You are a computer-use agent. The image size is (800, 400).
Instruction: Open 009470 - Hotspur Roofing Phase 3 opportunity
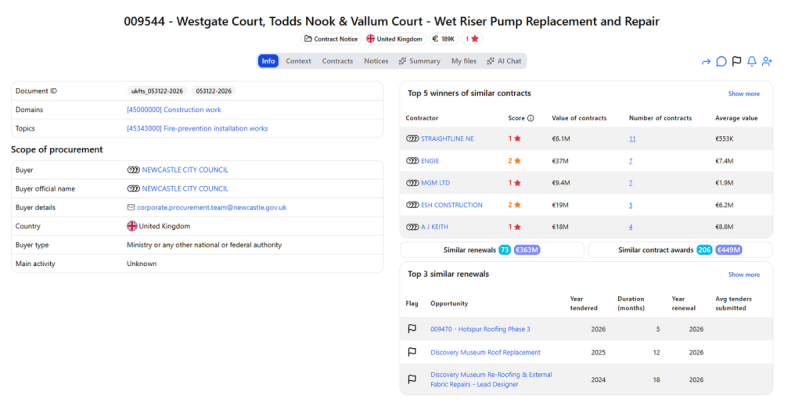point(480,329)
